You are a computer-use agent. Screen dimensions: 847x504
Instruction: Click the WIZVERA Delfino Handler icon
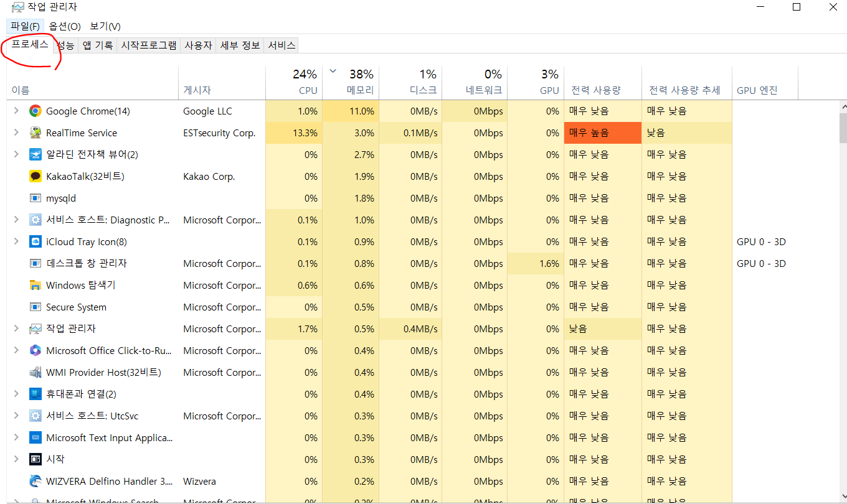35,482
